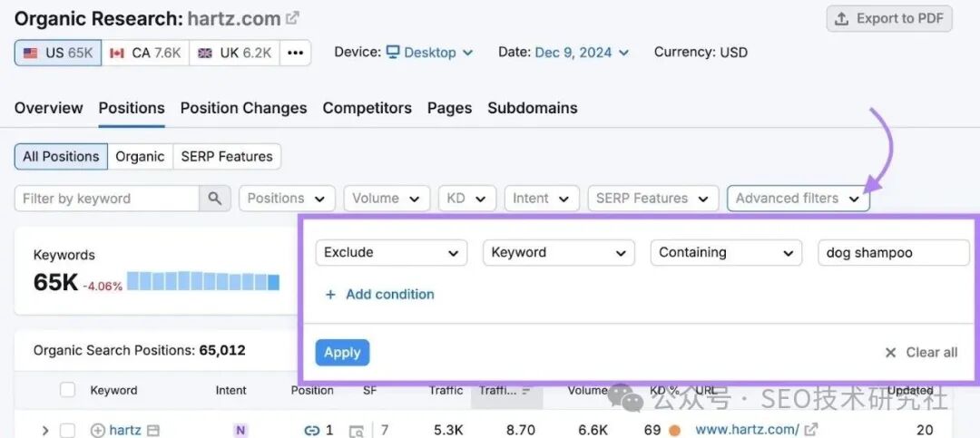Click the X icon next to Clear all
The height and width of the screenshot is (438, 980).
click(x=891, y=353)
